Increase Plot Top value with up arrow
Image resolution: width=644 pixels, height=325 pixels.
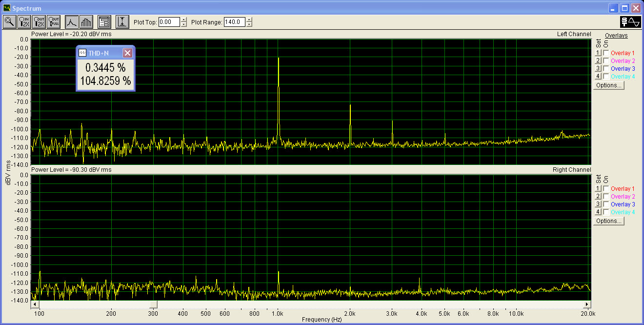[x=184, y=20]
